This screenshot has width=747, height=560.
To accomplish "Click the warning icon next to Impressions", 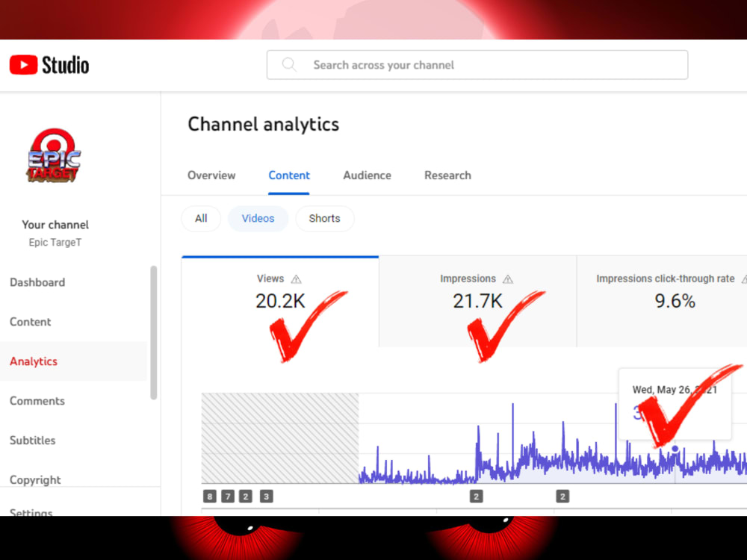I will [509, 279].
